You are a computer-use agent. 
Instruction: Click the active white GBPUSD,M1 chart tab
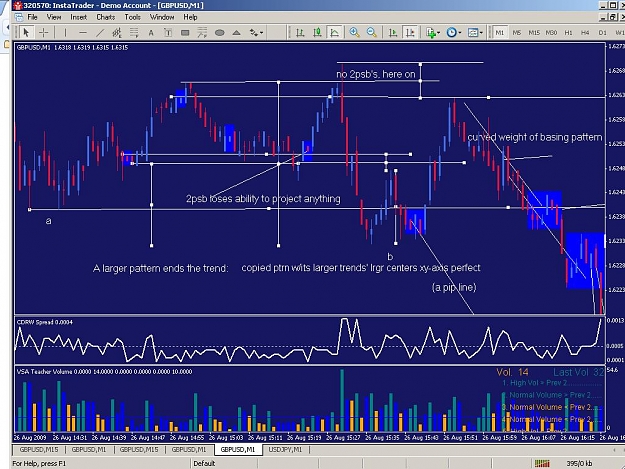tap(238, 449)
